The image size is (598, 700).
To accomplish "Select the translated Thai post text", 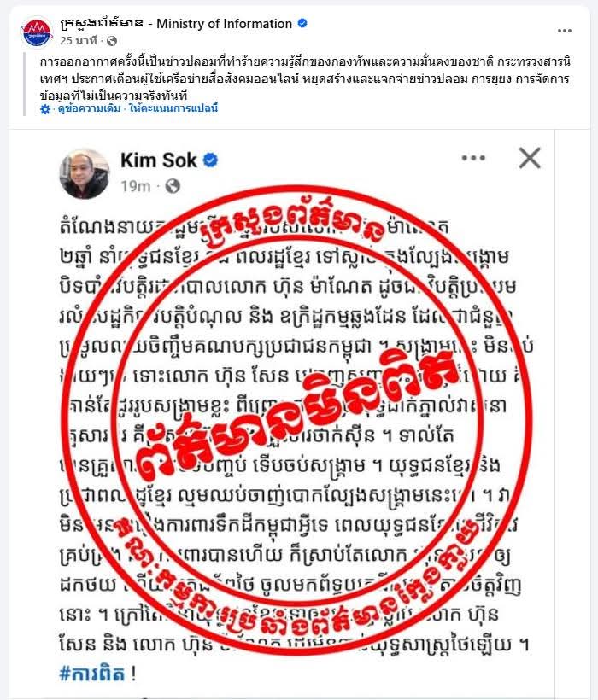I will pos(305,79).
